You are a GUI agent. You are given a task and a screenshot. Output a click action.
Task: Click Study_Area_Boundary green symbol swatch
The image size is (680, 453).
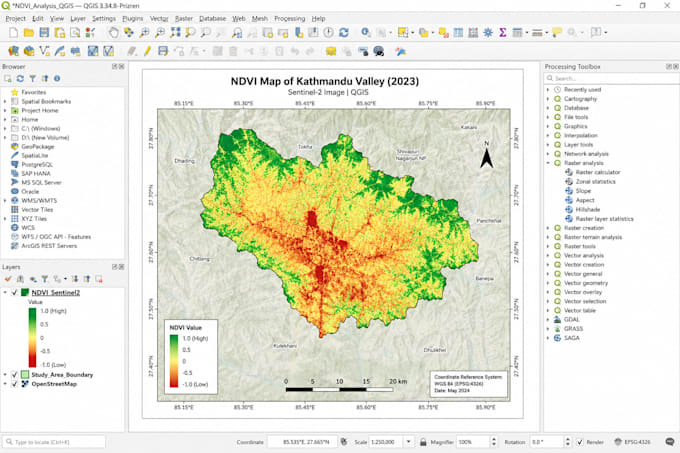pyautogui.click(x=25, y=375)
